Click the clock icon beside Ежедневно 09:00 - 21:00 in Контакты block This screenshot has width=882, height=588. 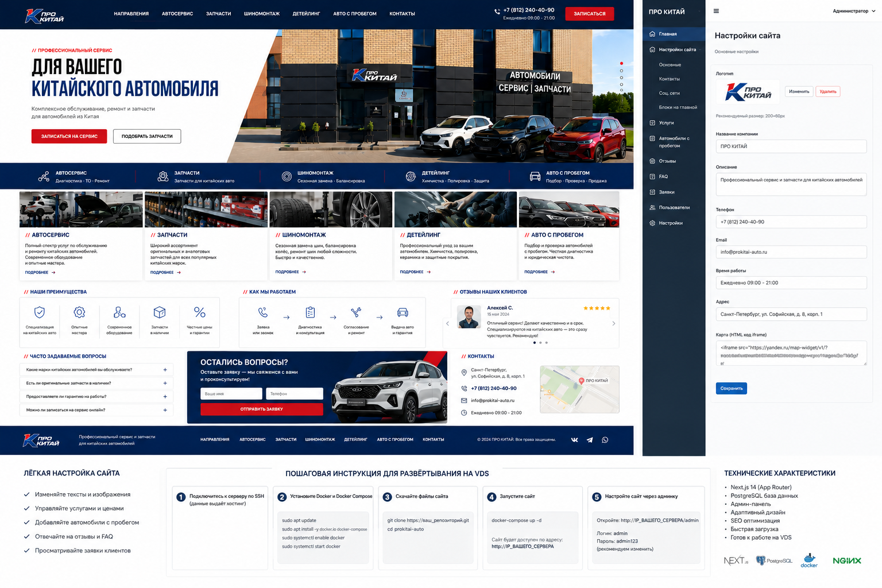[x=464, y=413]
